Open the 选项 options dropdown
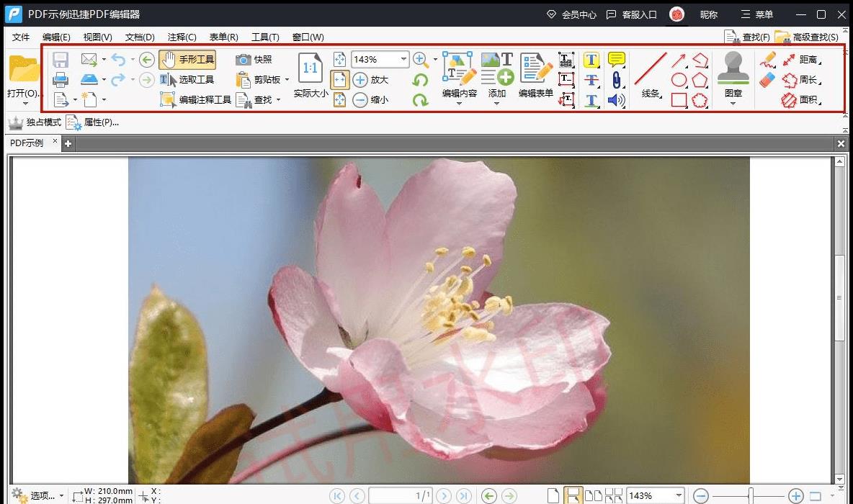Screen dimensions: 853x504 pyautogui.click(x=43, y=495)
